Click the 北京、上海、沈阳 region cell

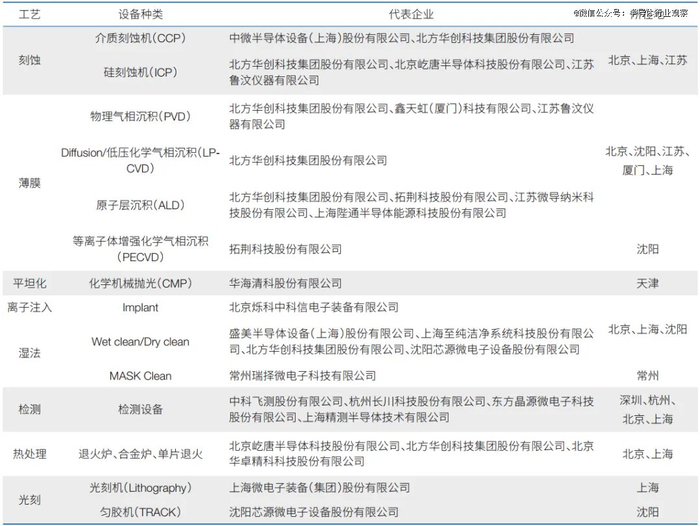647,329
